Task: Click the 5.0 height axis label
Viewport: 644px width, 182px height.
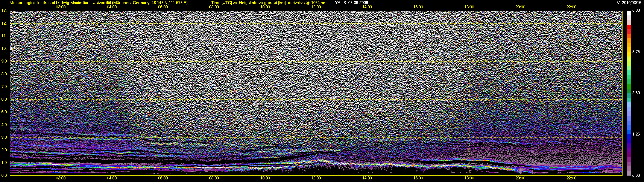Action: pos(4,112)
